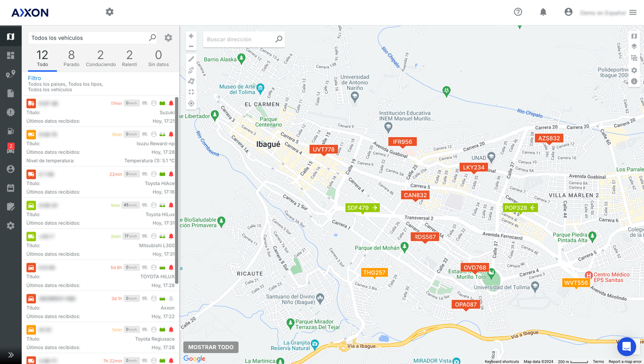Open the calendar vehicle icon in sidebar

(11, 188)
